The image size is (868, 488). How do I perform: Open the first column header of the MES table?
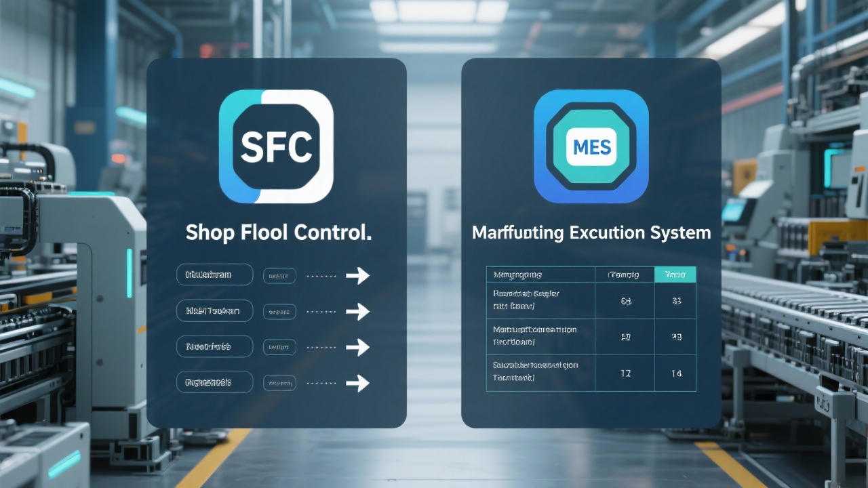539,274
